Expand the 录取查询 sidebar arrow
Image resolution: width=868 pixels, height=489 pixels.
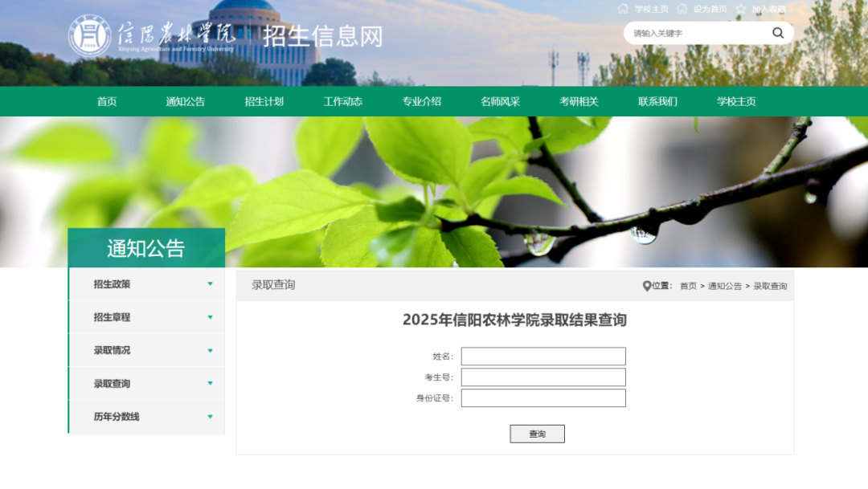[x=210, y=384]
